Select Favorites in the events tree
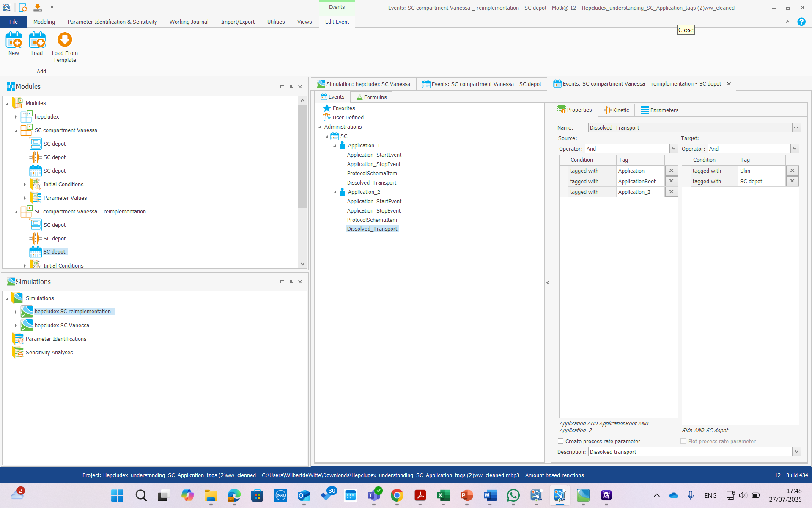Viewport: 812px width, 508px height. (x=343, y=108)
